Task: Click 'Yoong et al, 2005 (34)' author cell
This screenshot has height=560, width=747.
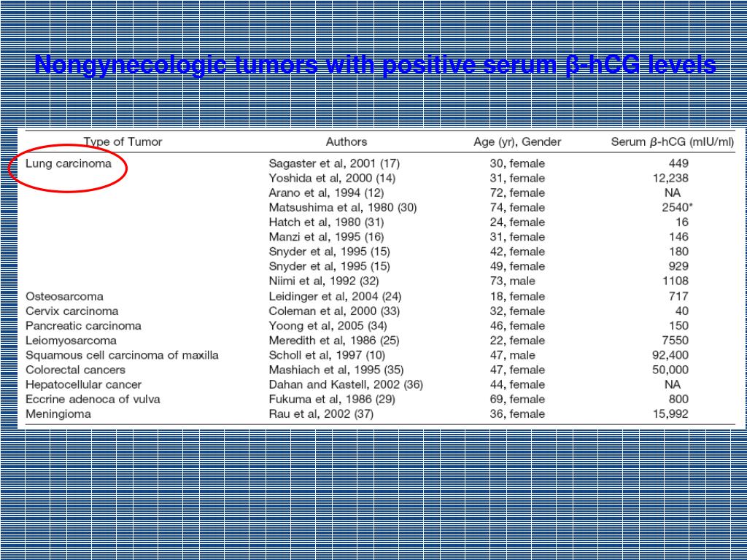Action: [328, 326]
